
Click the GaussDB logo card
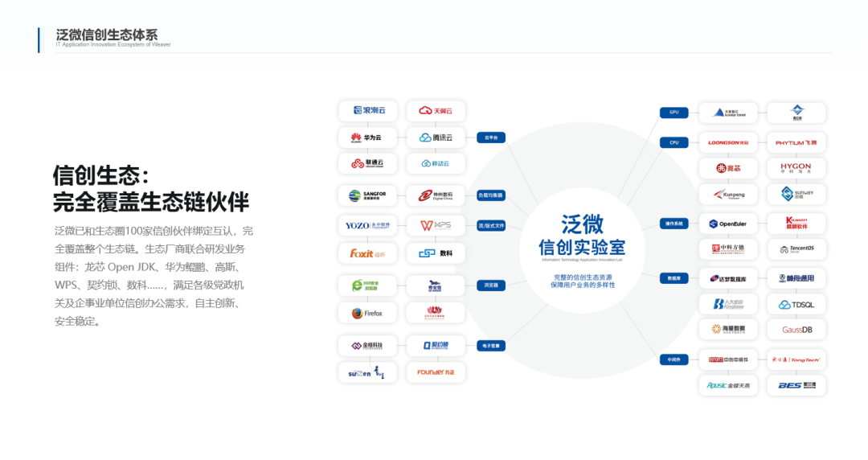(x=796, y=329)
